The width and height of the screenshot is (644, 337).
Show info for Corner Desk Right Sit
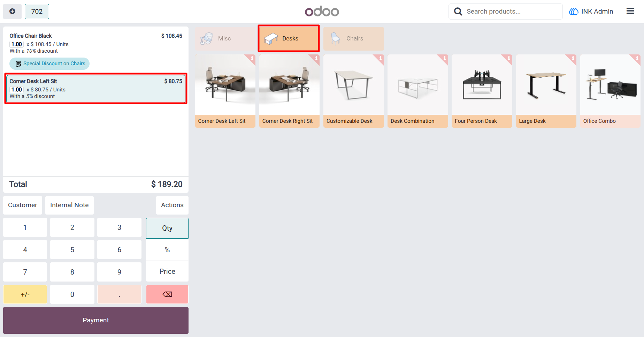point(316,58)
